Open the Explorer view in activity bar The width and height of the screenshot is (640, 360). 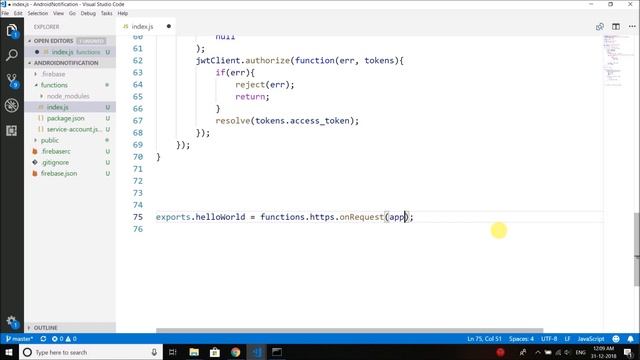click(12, 31)
